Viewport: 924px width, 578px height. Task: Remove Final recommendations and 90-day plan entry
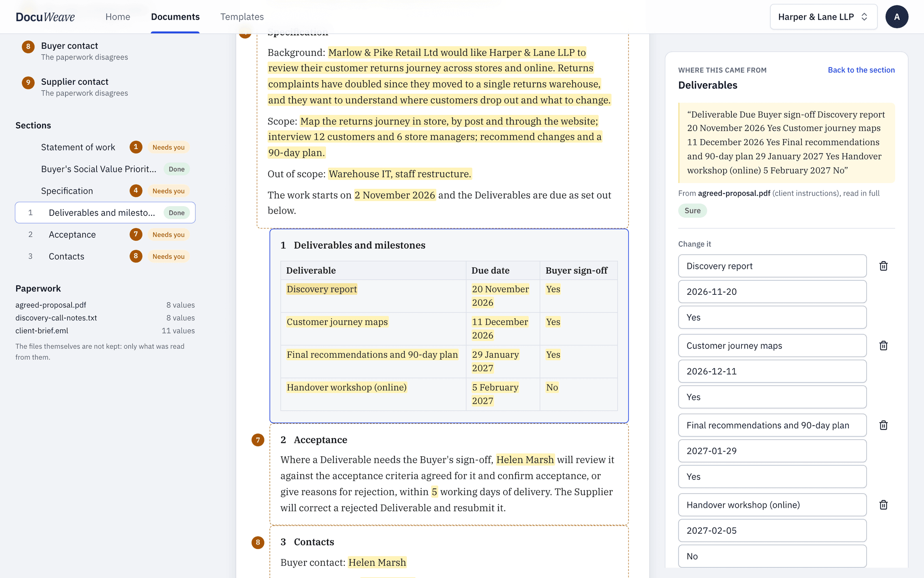coord(883,425)
